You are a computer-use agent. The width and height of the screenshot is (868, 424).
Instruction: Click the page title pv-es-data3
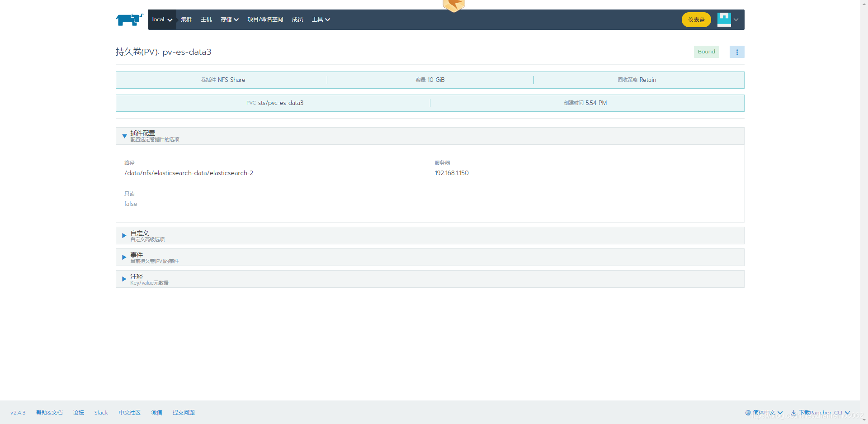pos(187,52)
